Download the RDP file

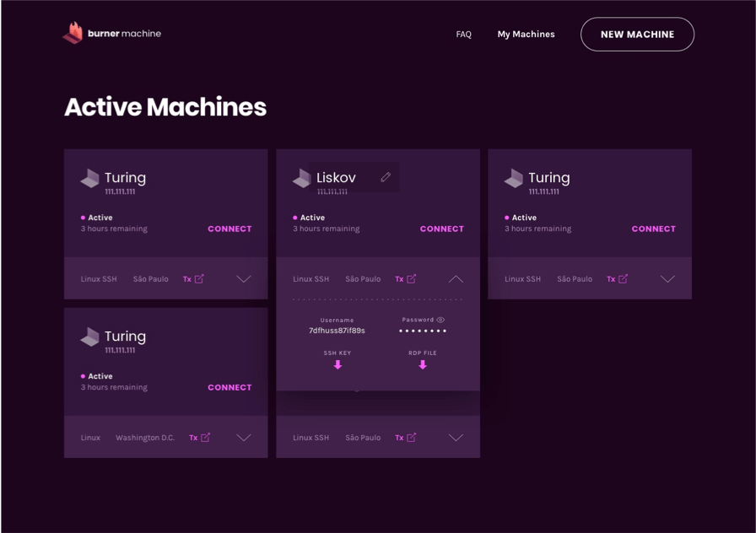(x=423, y=365)
